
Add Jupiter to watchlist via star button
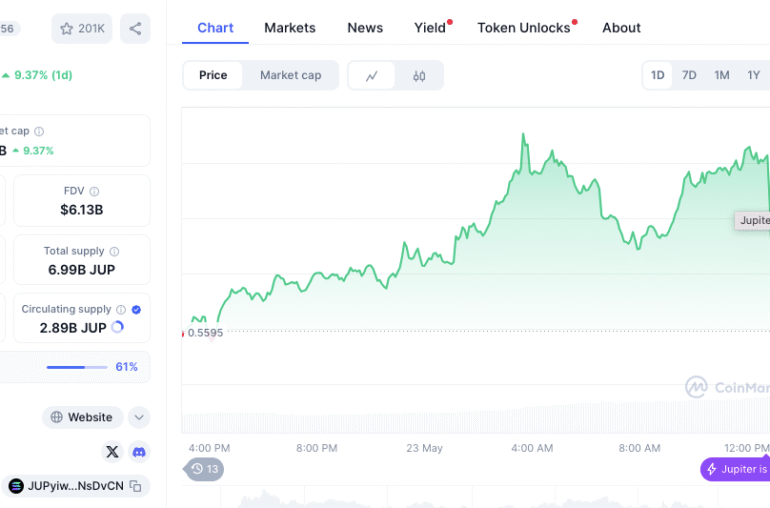pyautogui.click(x=82, y=29)
